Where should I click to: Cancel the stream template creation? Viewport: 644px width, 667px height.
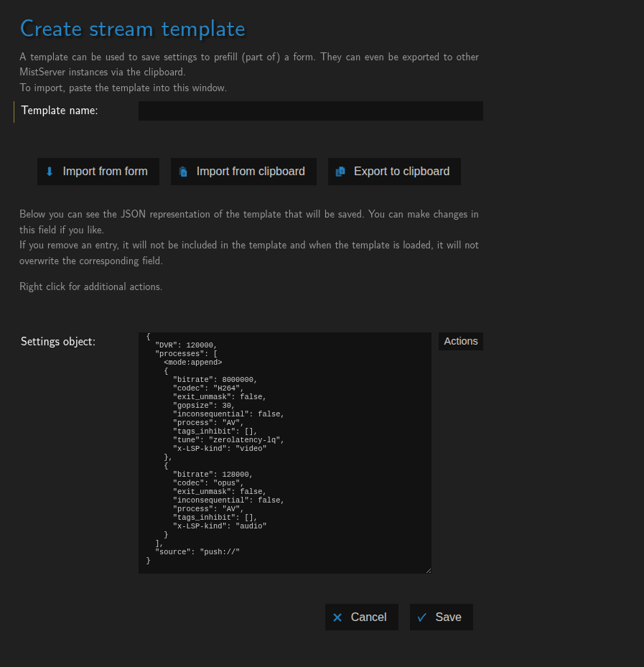click(x=362, y=617)
